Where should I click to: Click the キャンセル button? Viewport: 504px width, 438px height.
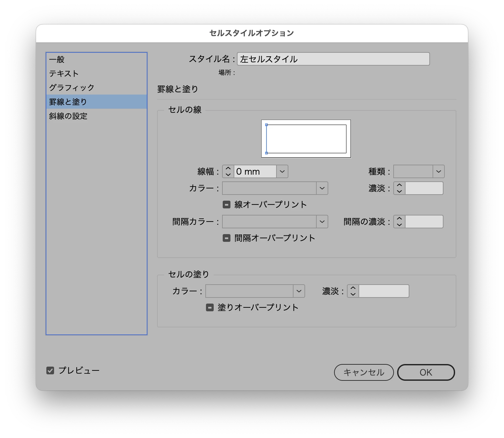(364, 372)
